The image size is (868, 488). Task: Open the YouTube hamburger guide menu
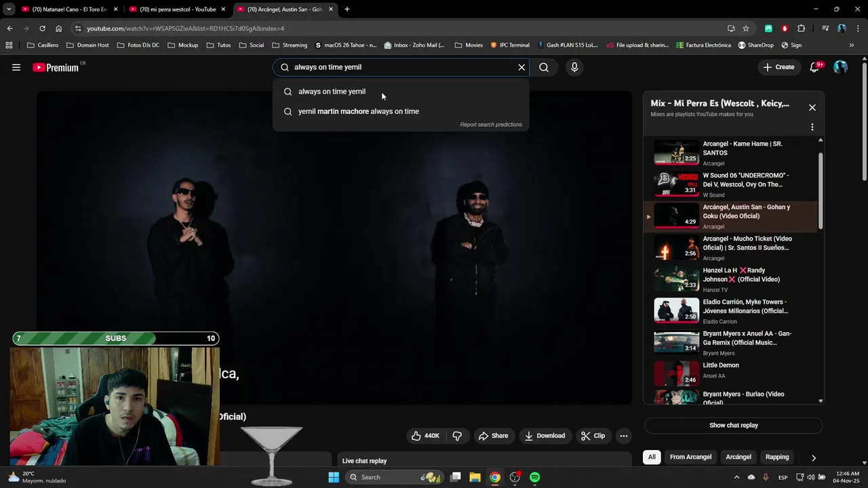16,67
